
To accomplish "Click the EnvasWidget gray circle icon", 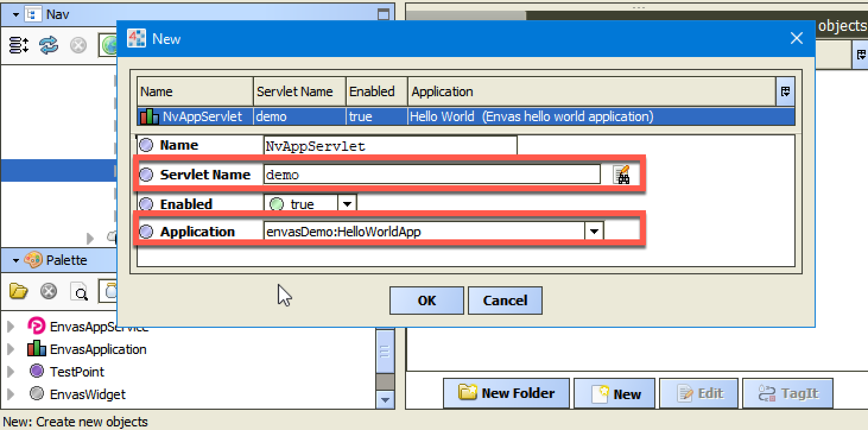I will click(x=37, y=394).
